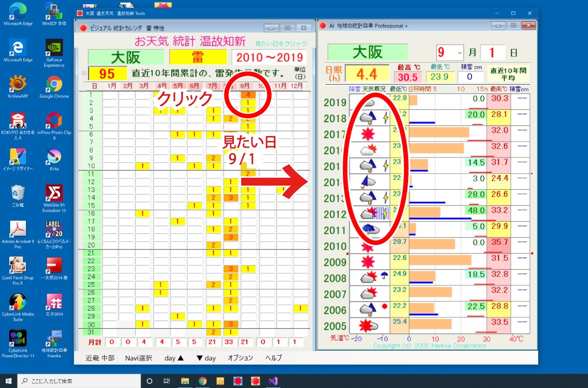The image size is (588, 388).
Task: Click the 2008 cloud with umbrella icon
Action: coord(371,276)
